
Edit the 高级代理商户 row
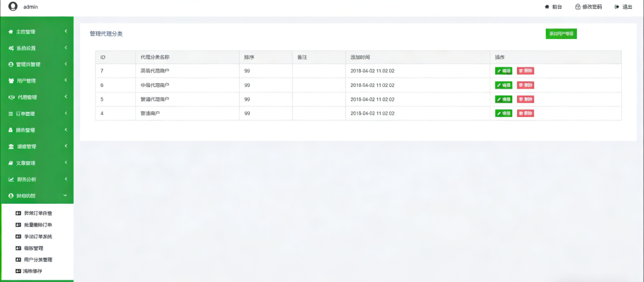pos(504,70)
